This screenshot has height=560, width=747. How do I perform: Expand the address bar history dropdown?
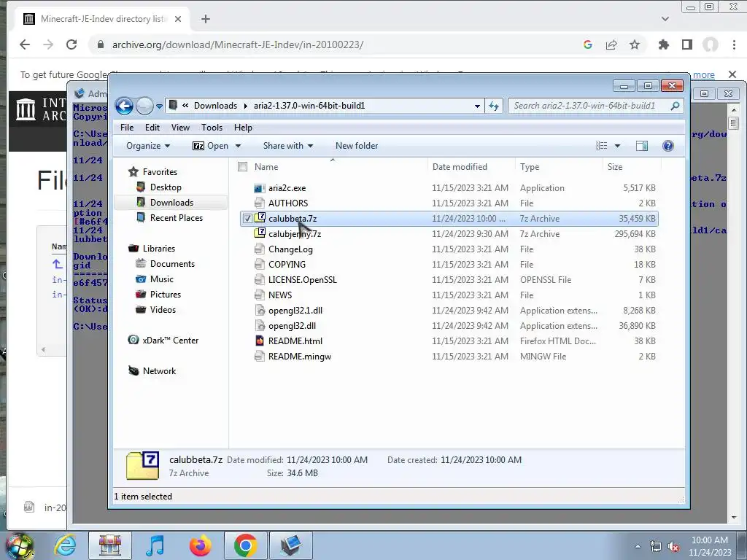coord(477,106)
